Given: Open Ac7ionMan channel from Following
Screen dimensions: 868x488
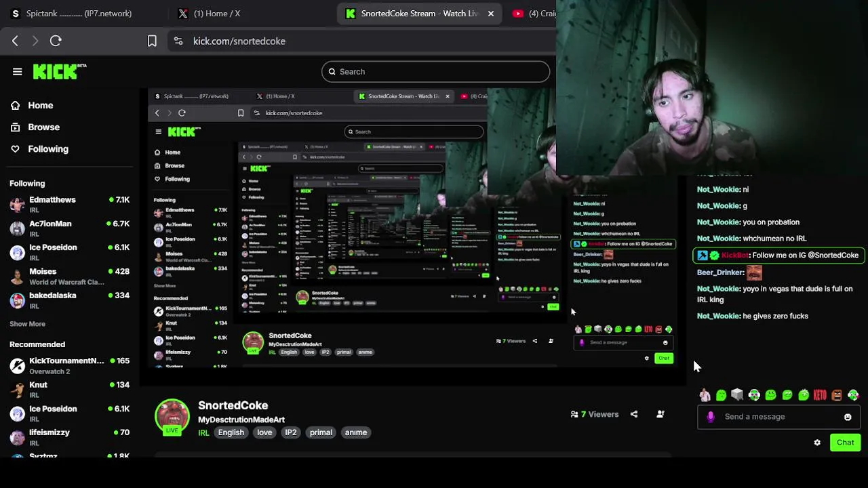Looking at the screenshot, I should click(50, 224).
